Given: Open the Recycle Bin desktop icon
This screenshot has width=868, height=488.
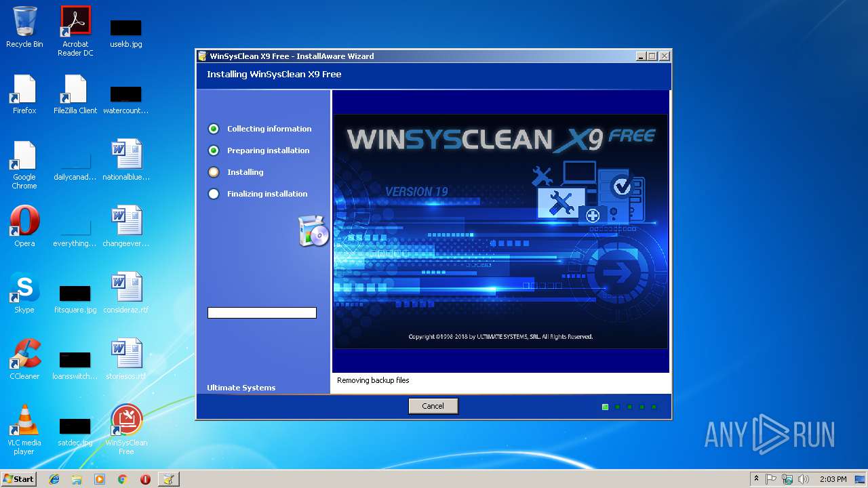Looking at the screenshot, I should tap(24, 27).
